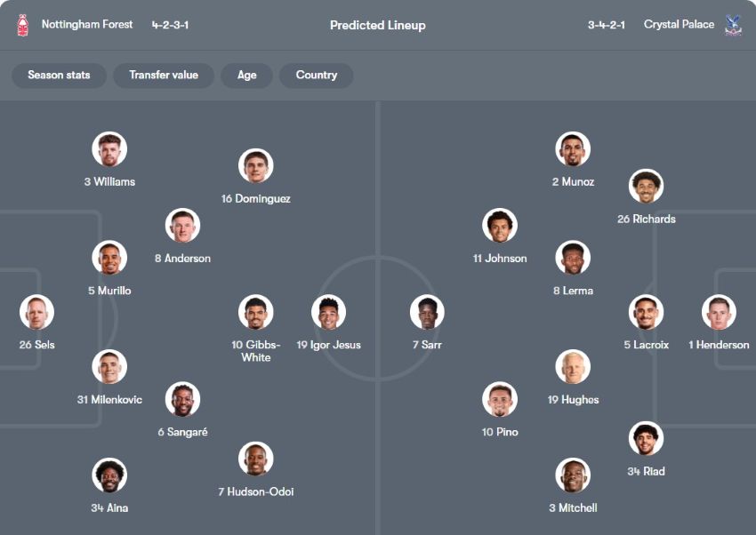
Task: Click the Nottingham Forest club crest
Action: pyautogui.click(x=23, y=25)
